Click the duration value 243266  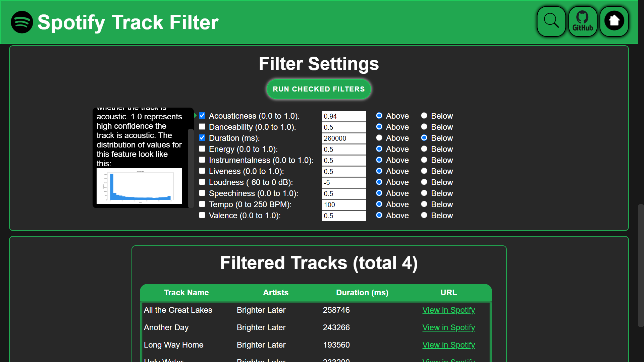pyautogui.click(x=336, y=327)
